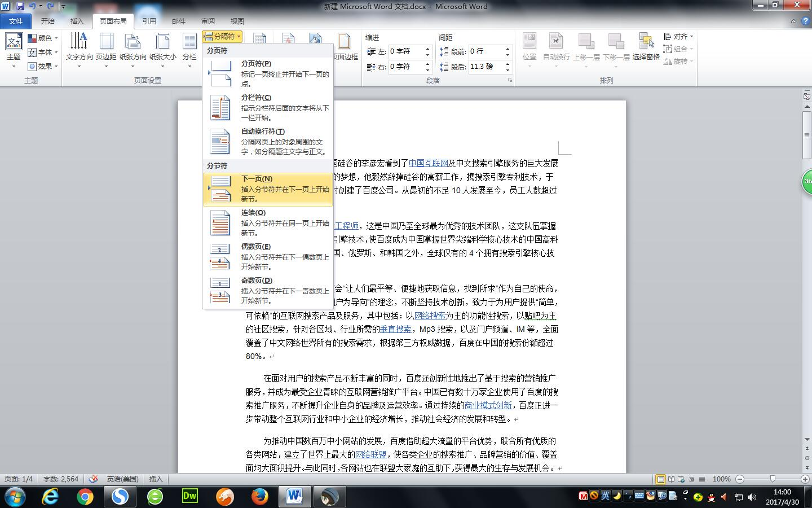Follow the 垂直搜索 hyperlink
This screenshot has height=508, width=812.
click(395, 329)
